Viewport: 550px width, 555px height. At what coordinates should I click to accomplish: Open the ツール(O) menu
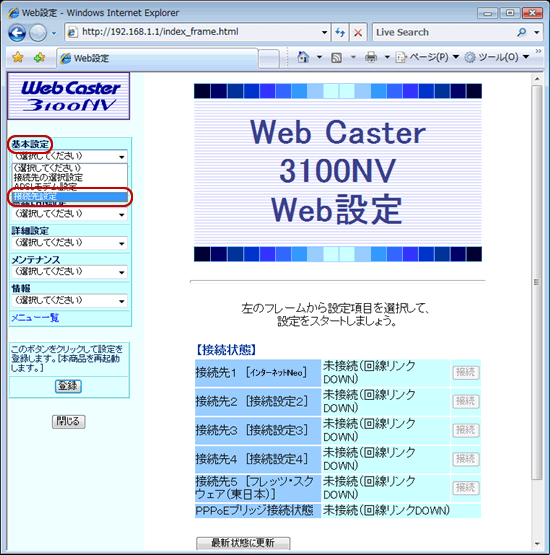[x=497, y=57]
